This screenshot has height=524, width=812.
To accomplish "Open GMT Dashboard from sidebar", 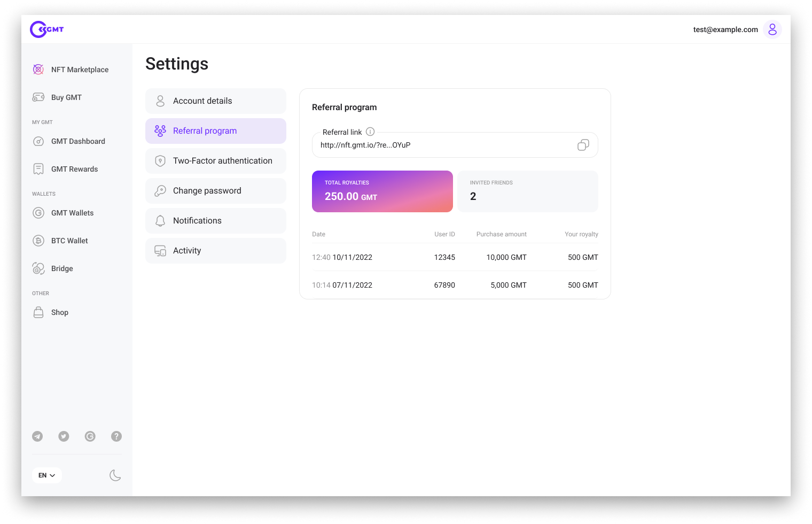I will [x=77, y=141].
